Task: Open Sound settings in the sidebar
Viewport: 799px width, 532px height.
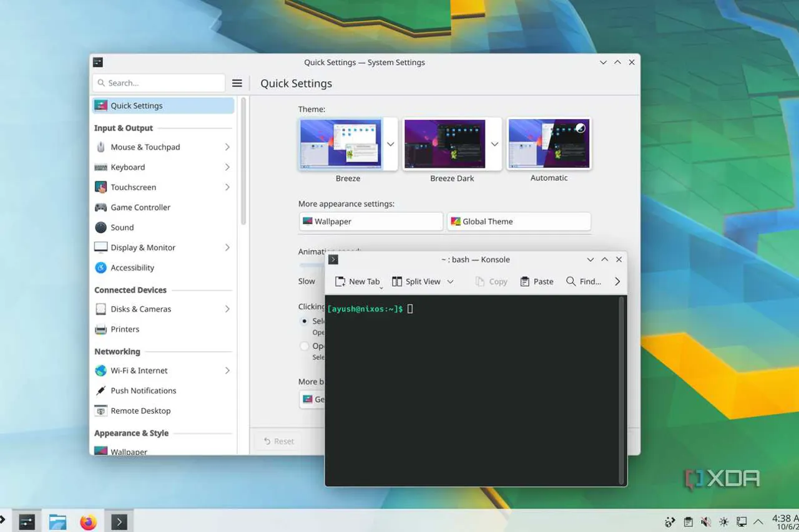Action: pyautogui.click(x=163, y=228)
